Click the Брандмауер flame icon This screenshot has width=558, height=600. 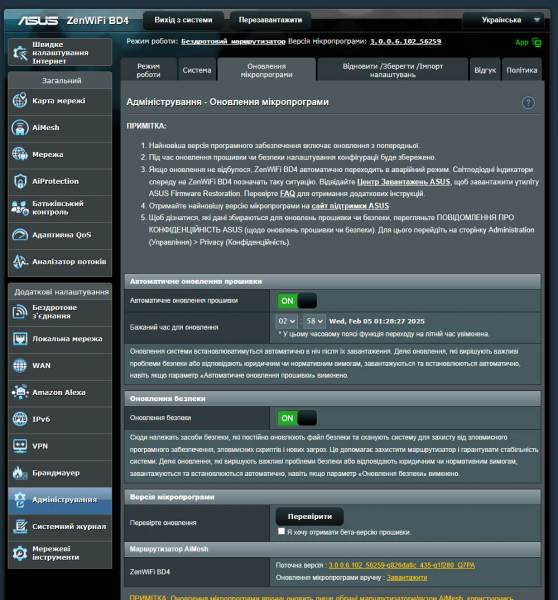click(x=20, y=473)
